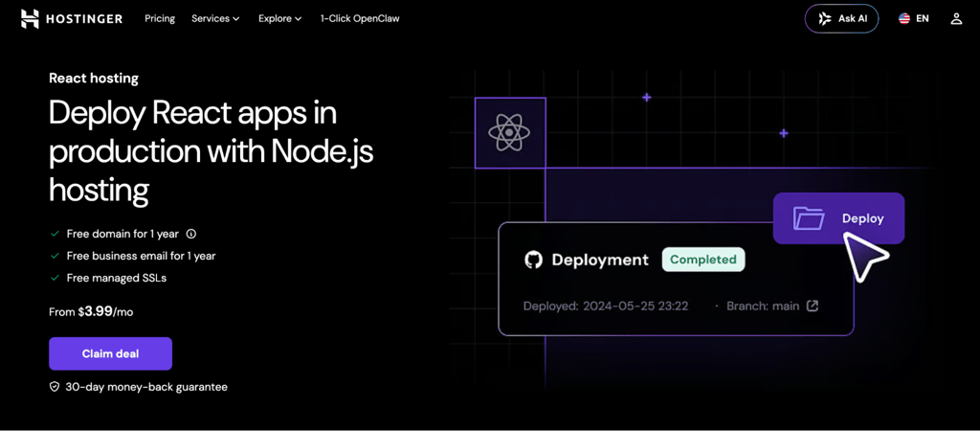Click the checkmark beside Free managed SSLs
Screen dimensions: 980x431
pos(55,278)
